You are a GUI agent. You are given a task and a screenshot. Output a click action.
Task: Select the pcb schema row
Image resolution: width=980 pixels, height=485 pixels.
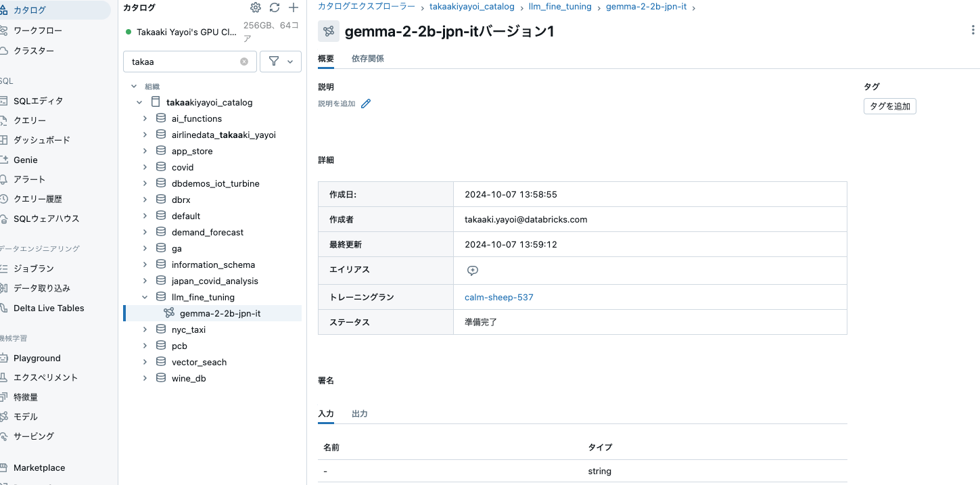tap(212, 346)
